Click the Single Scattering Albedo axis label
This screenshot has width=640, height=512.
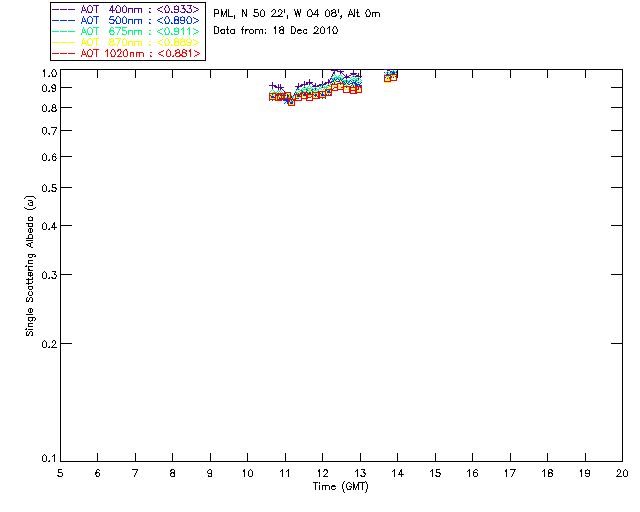coord(30,266)
